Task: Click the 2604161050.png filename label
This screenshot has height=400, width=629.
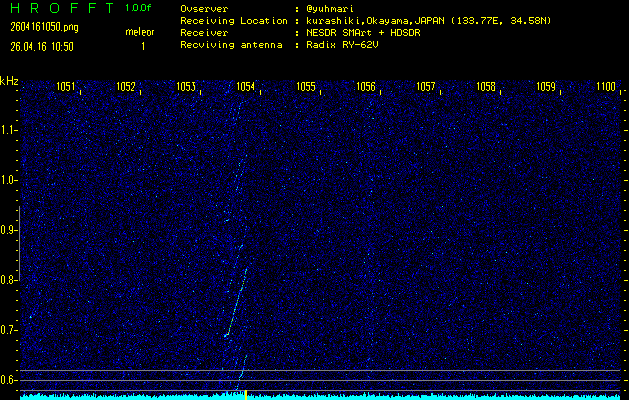Action: (x=37, y=28)
